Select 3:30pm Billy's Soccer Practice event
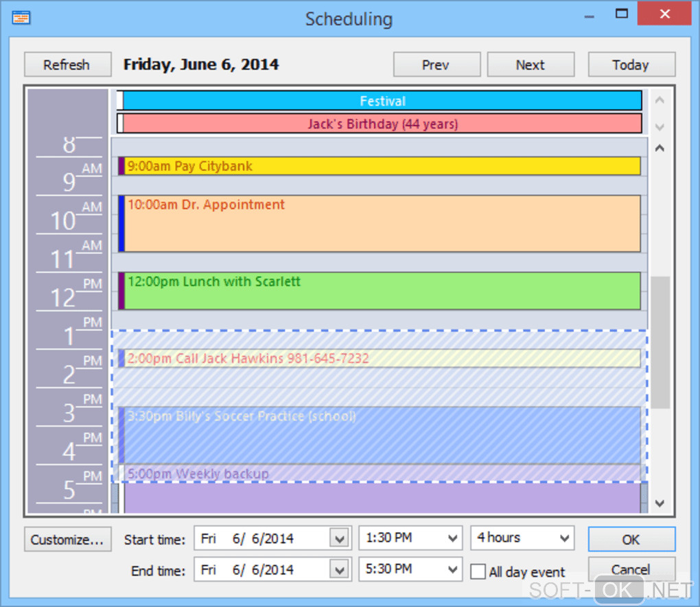The image size is (700, 607). pos(380,435)
